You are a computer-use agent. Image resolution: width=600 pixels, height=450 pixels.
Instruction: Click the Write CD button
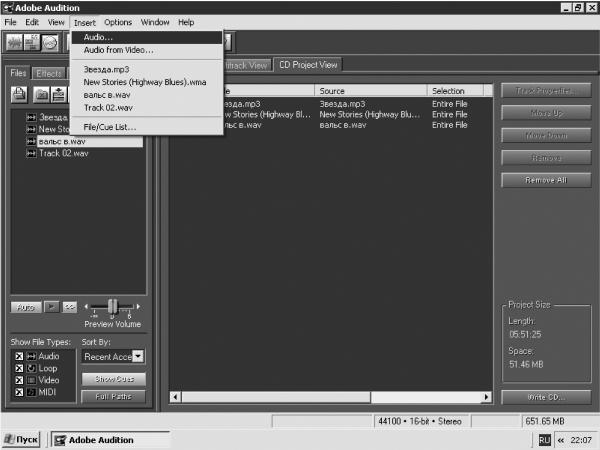tap(546, 397)
